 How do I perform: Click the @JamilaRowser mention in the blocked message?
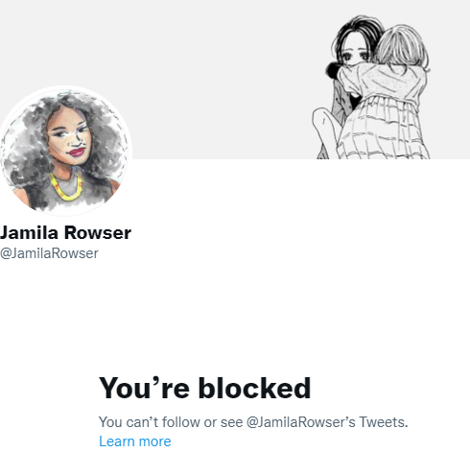tap(301, 422)
